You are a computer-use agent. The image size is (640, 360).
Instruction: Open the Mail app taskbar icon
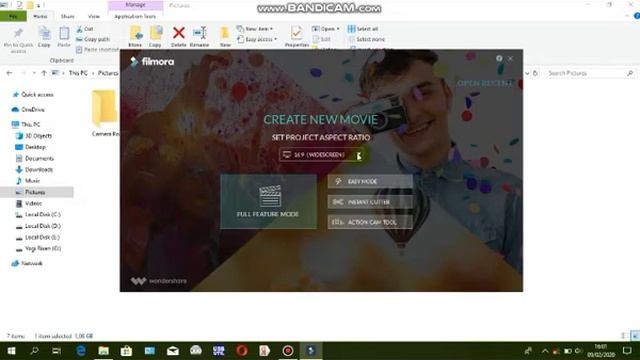173,351
